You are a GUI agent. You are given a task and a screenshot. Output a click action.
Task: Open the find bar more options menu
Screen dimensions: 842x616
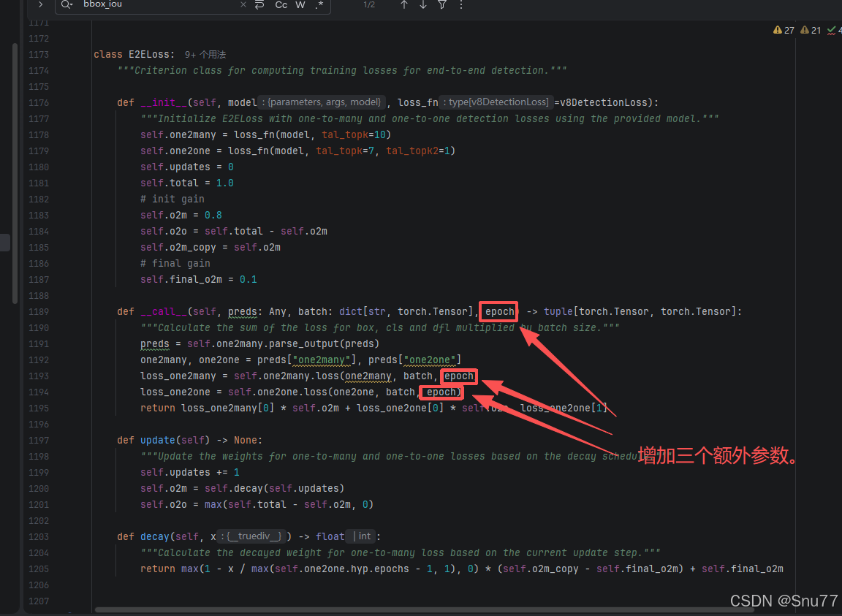460,4
